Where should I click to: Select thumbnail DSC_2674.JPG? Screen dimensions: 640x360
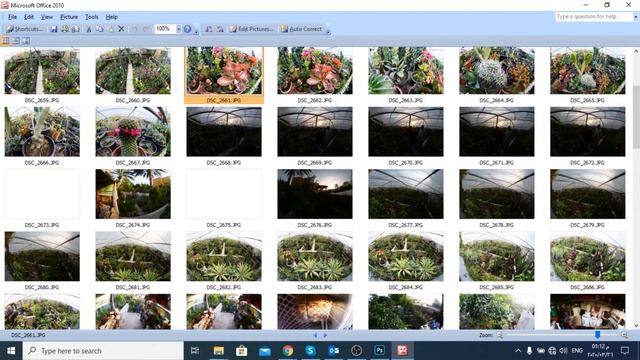coord(133,194)
